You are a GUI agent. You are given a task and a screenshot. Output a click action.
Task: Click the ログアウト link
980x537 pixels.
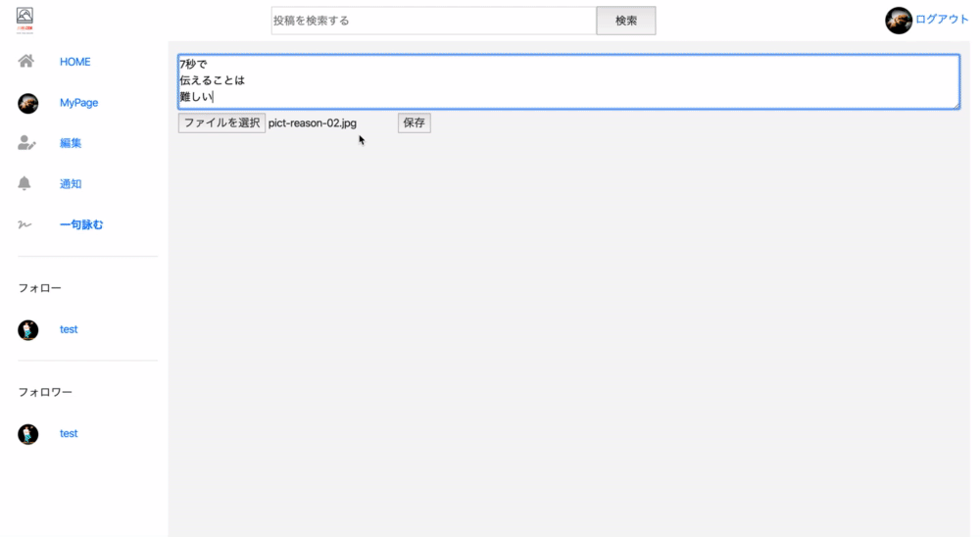coord(942,20)
